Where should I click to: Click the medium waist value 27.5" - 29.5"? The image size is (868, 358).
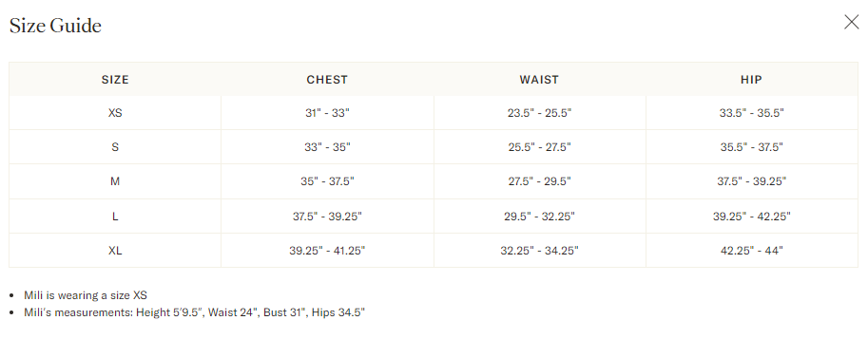click(539, 181)
